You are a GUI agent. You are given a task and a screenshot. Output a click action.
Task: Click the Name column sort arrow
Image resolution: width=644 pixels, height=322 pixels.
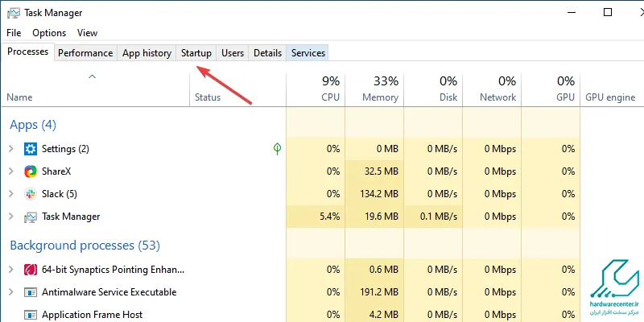click(x=93, y=76)
